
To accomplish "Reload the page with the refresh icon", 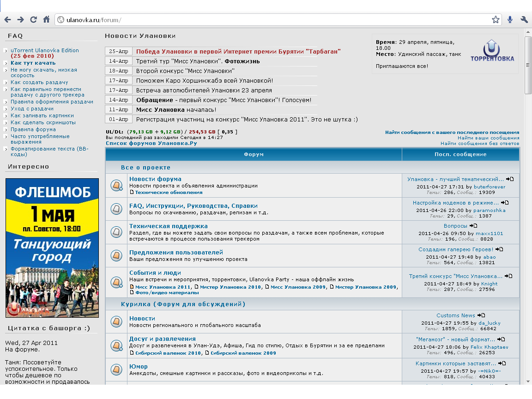I will (x=33, y=20).
